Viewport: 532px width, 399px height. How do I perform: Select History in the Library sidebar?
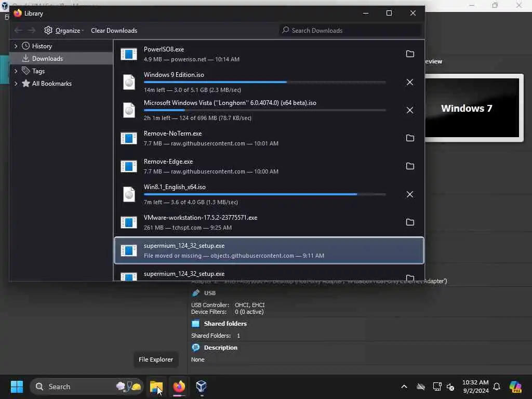(42, 46)
